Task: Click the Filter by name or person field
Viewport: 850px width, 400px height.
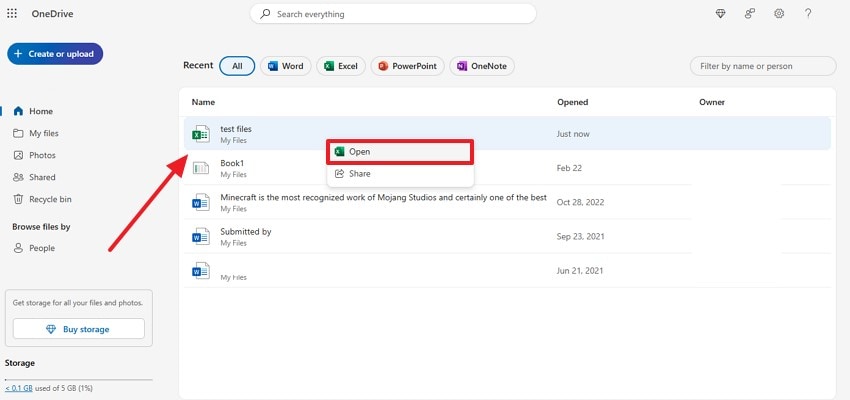Action: 763,66
